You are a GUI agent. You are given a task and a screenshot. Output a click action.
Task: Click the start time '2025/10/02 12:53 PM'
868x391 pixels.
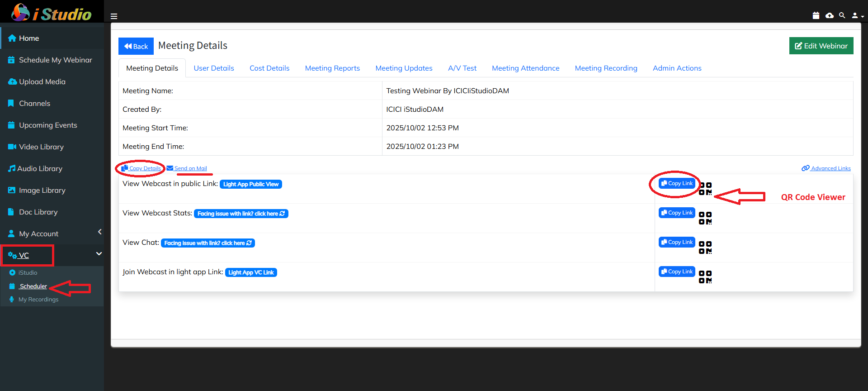coord(422,128)
